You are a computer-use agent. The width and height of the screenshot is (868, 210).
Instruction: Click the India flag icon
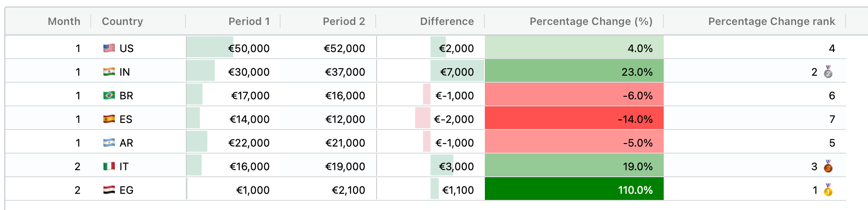tap(109, 72)
